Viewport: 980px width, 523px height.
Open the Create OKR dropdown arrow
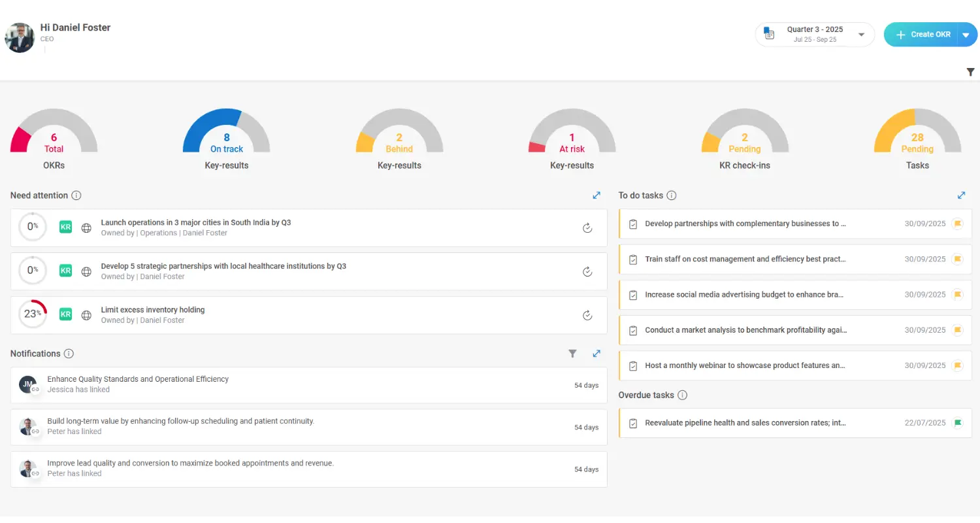tap(965, 34)
